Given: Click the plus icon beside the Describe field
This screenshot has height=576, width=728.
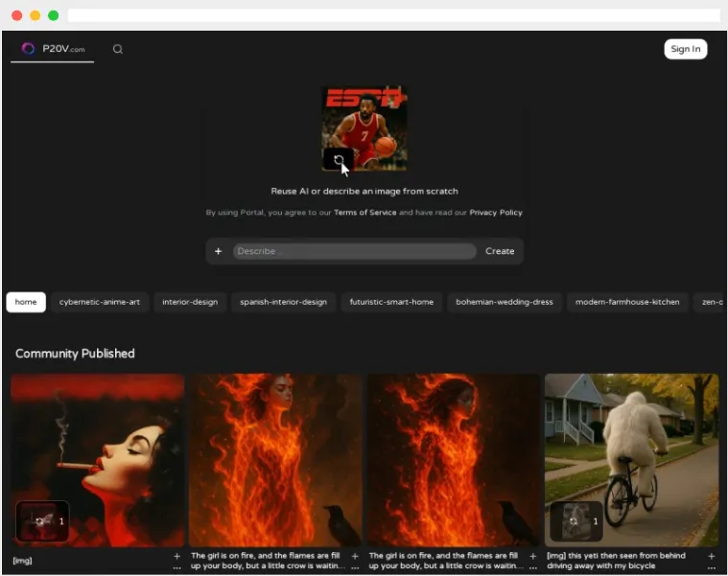Looking at the screenshot, I should click(x=218, y=251).
